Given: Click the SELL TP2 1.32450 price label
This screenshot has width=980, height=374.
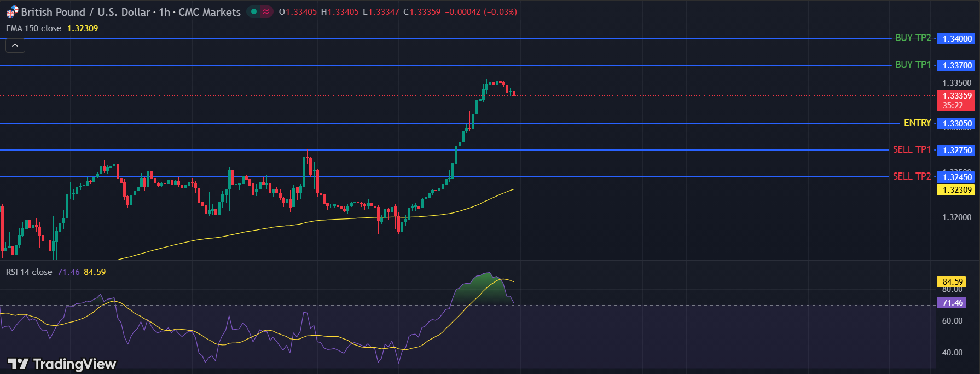Looking at the screenshot, I should tap(957, 177).
